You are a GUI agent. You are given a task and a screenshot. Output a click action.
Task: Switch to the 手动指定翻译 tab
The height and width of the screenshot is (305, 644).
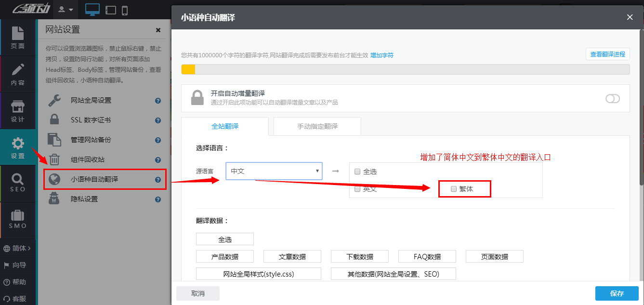(x=317, y=126)
